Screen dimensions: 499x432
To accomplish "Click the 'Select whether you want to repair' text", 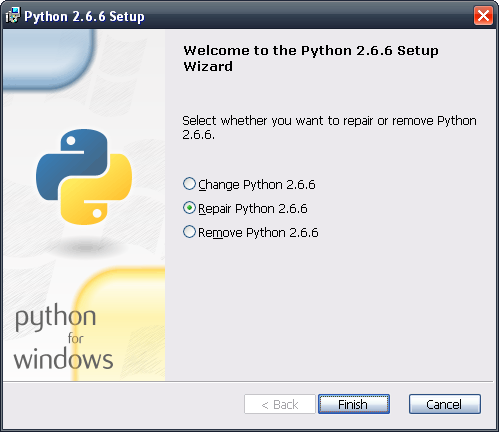I will tap(329, 127).
